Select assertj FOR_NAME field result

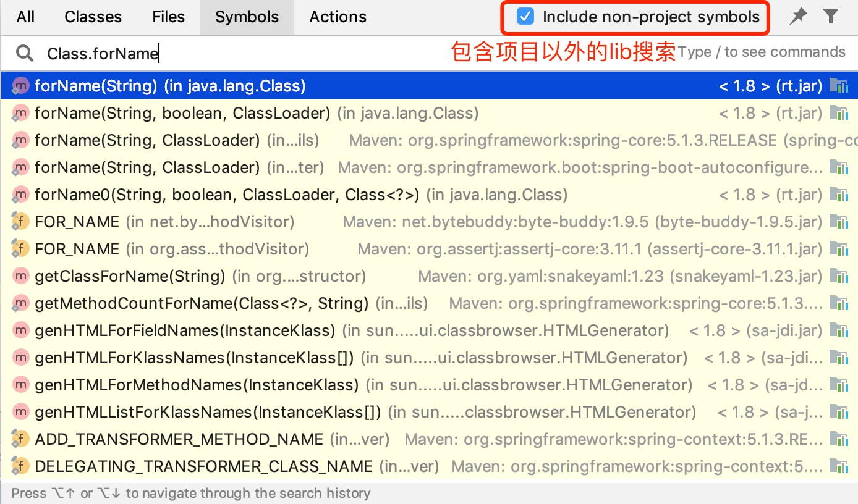77,249
